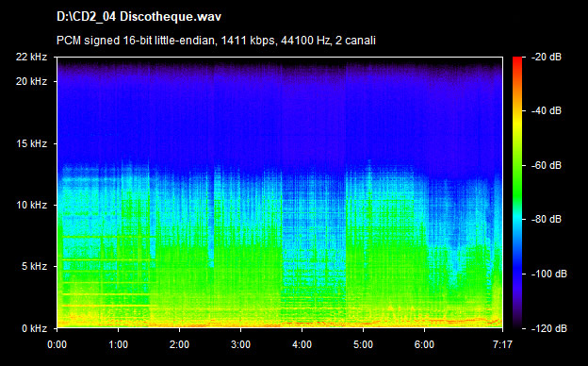This screenshot has width=588, height=366.
Task: Select the 7:17 end time marker
Action: pos(502,344)
